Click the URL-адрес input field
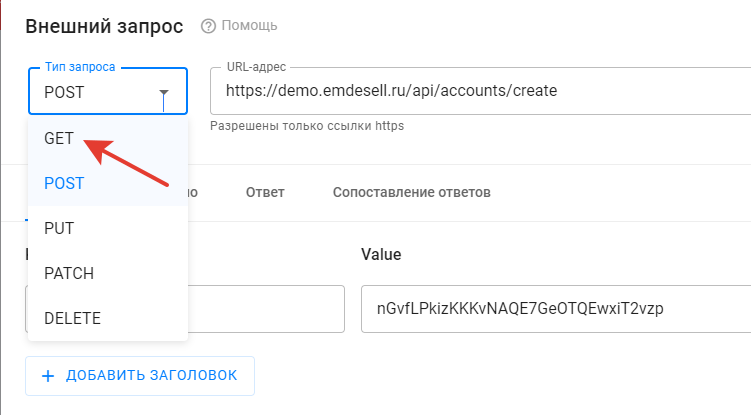The image size is (751, 415). point(480,91)
